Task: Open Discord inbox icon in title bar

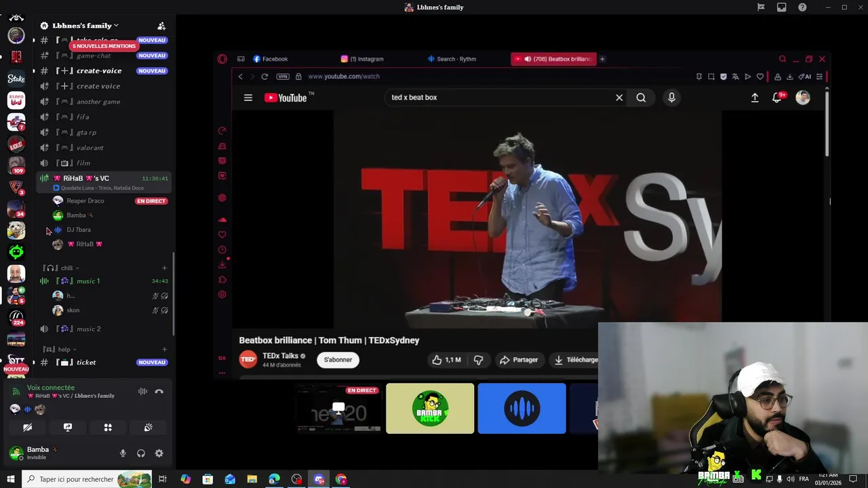Action: (x=782, y=7)
